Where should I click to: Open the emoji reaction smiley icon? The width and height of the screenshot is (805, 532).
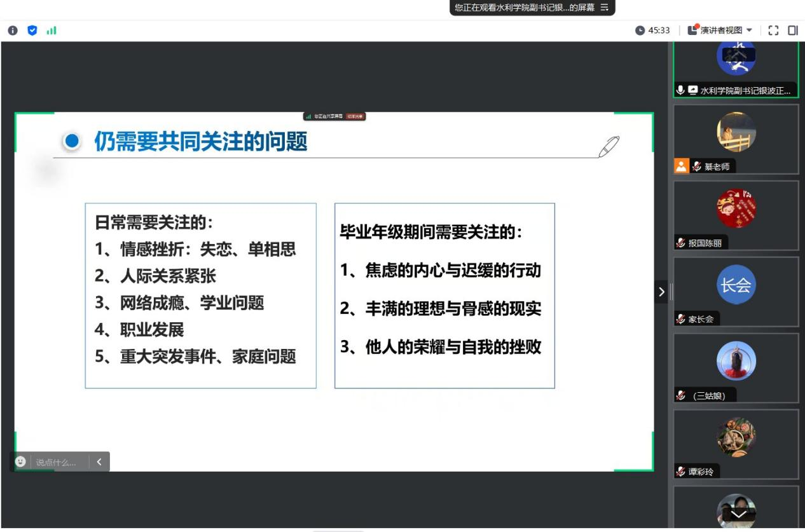pyautogui.click(x=20, y=462)
